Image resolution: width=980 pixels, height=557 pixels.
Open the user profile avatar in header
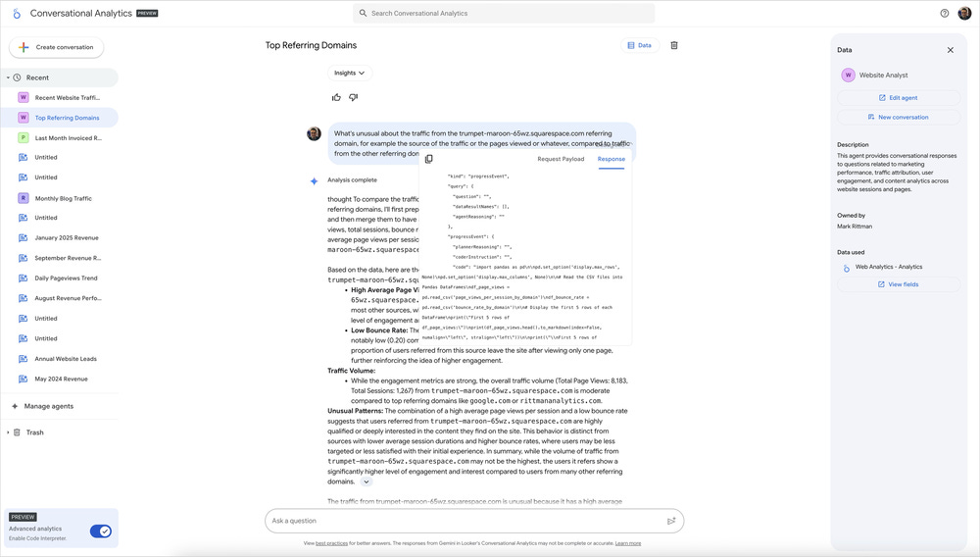pos(964,13)
